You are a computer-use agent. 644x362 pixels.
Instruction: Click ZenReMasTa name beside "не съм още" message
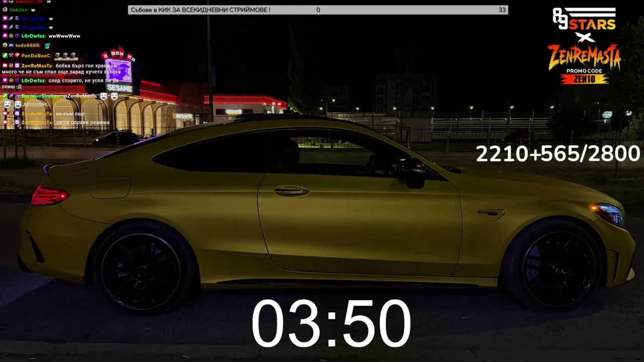pyautogui.click(x=36, y=114)
